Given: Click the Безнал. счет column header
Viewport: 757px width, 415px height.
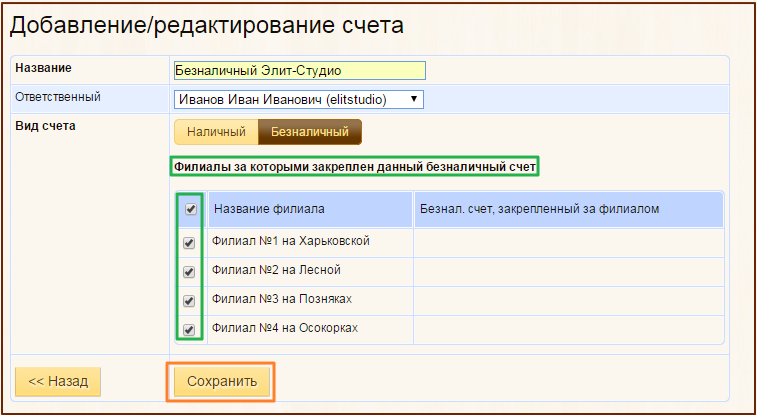Looking at the screenshot, I should 540,209.
